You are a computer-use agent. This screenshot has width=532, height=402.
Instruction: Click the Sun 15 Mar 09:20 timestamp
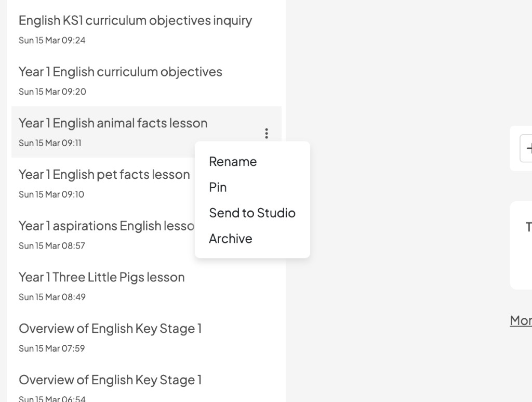[52, 92]
